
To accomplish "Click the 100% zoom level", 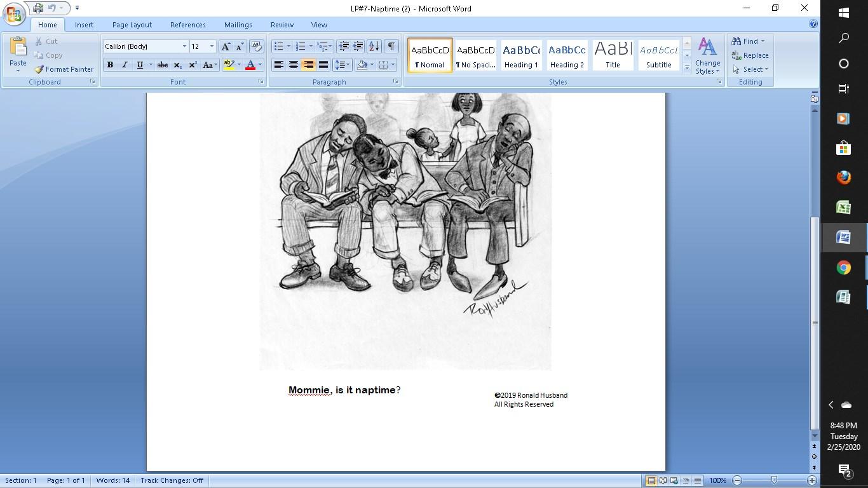I will [717, 480].
